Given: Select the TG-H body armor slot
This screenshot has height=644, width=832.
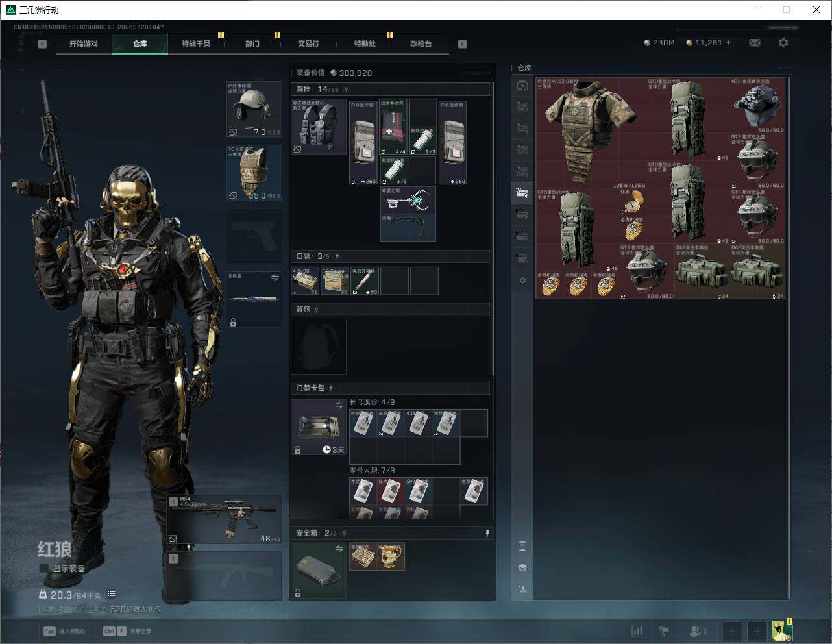Looking at the screenshot, I should coord(254,173).
